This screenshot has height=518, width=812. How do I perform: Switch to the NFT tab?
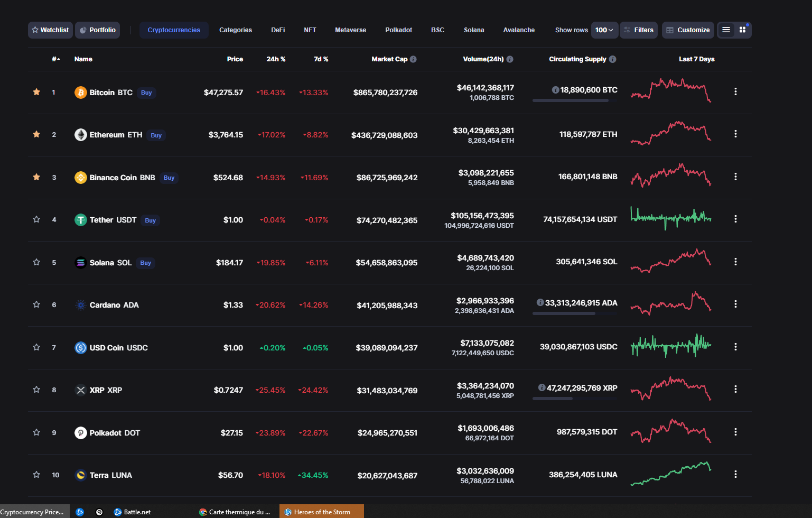click(x=310, y=30)
